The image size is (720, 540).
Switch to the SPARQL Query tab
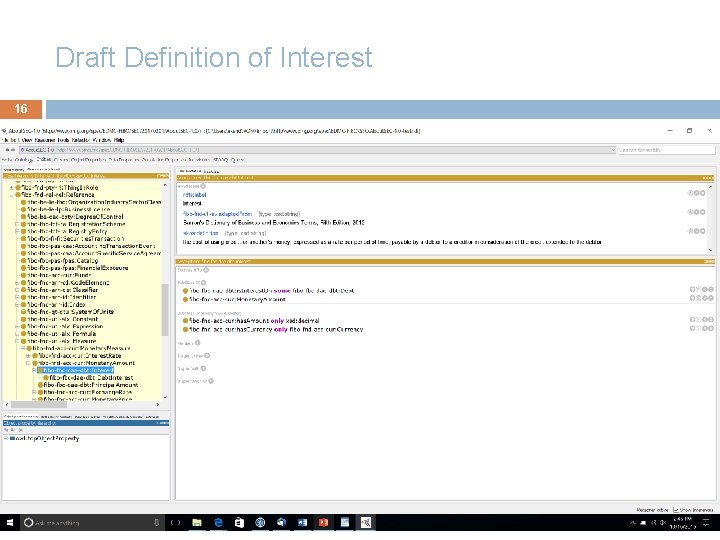click(x=228, y=160)
